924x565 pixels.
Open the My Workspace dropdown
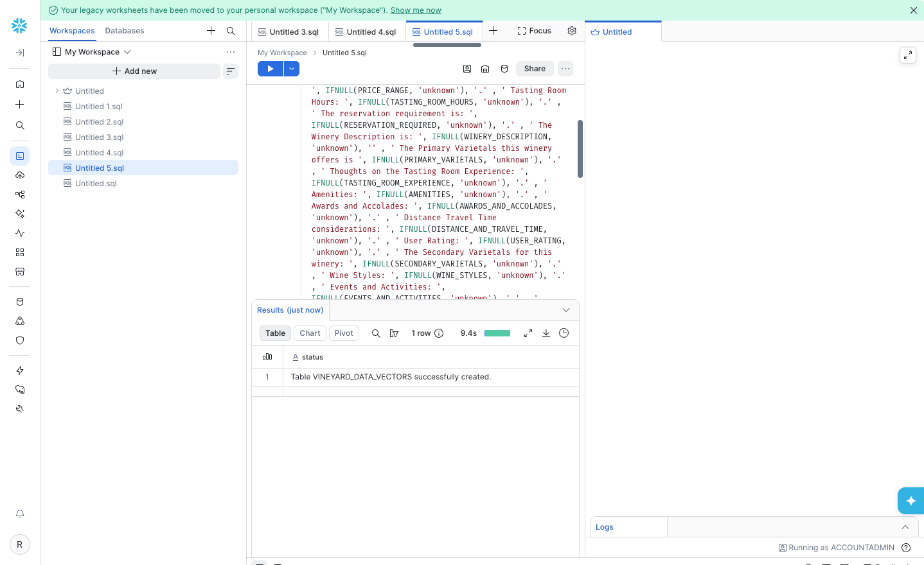pyautogui.click(x=92, y=52)
